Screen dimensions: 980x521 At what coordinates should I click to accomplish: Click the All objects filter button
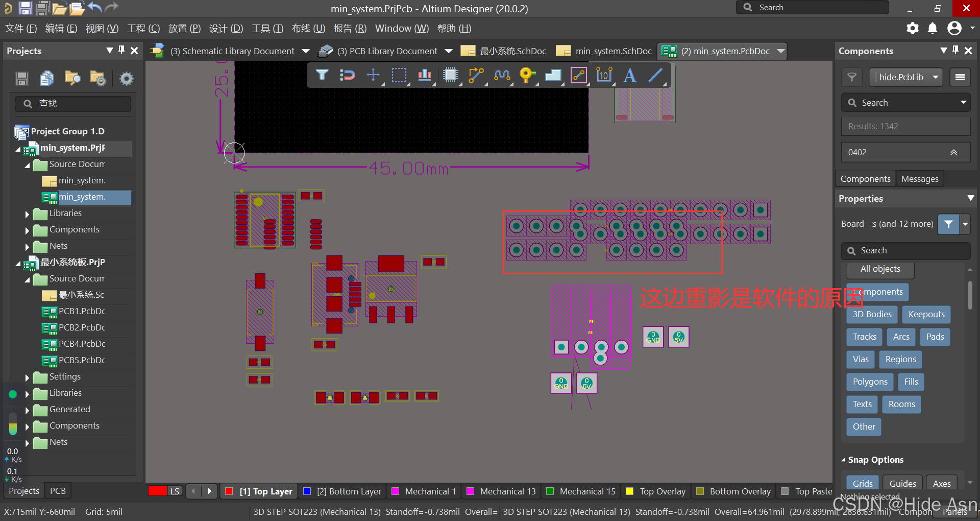pyautogui.click(x=880, y=269)
